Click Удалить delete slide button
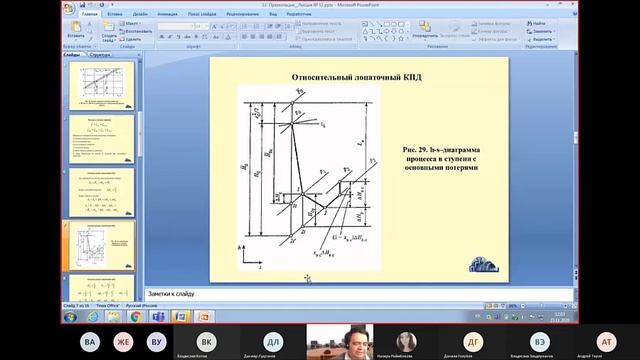The height and width of the screenshot is (360, 640). pyautogui.click(x=131, y=39)
